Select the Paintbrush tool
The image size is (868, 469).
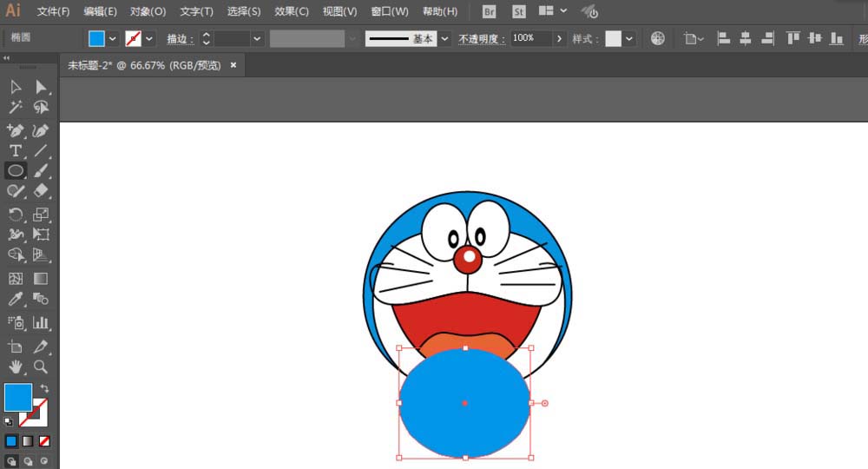(41, 170)
